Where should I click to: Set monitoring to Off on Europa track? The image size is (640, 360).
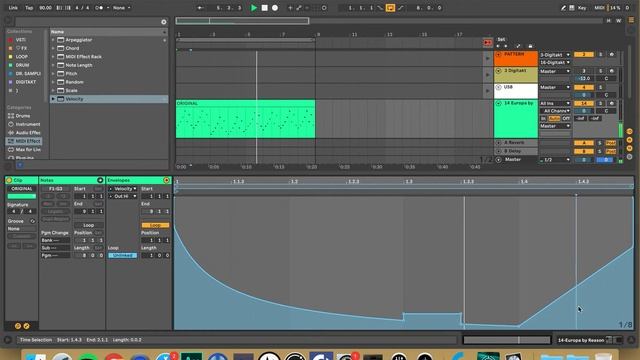[566, 118]
